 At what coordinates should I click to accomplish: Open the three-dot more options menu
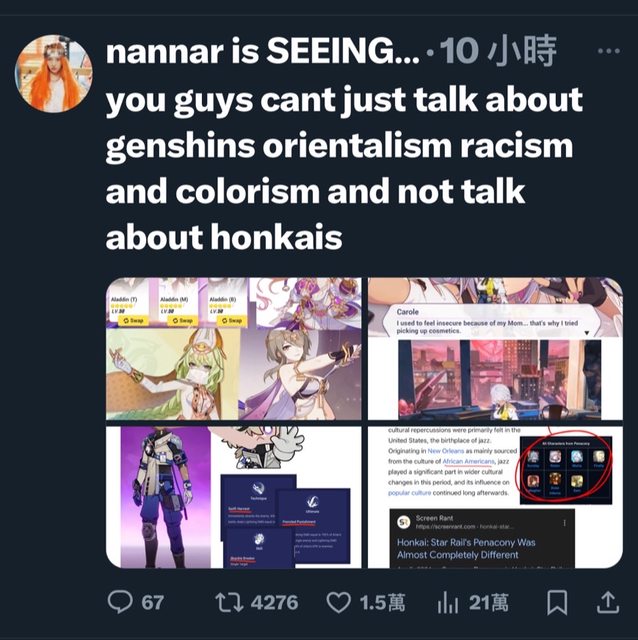point(609,51)
